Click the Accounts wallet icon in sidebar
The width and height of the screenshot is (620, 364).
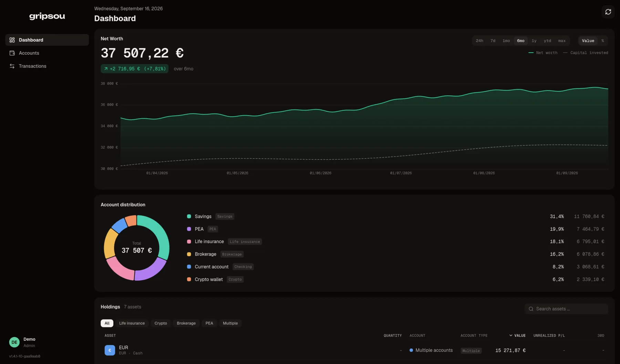pos(12,53)
